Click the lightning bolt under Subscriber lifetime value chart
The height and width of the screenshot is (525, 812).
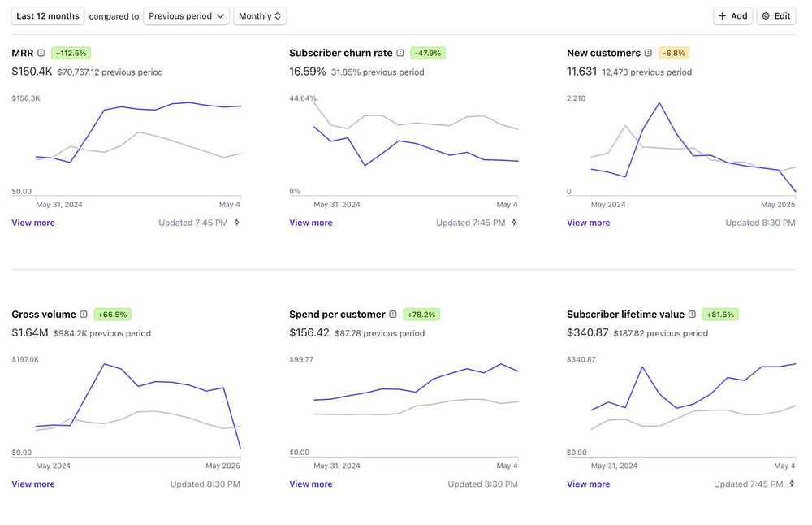pos(792,484)
